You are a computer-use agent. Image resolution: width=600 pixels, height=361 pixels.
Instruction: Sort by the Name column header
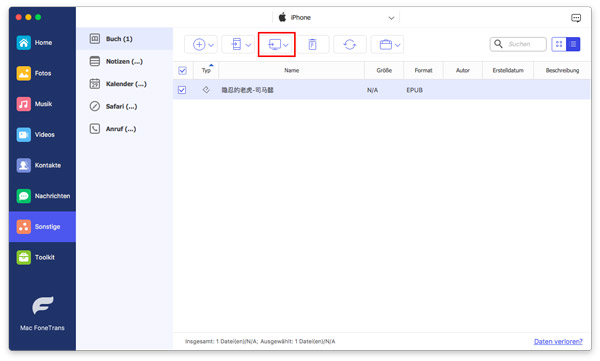tap(292, 70)
